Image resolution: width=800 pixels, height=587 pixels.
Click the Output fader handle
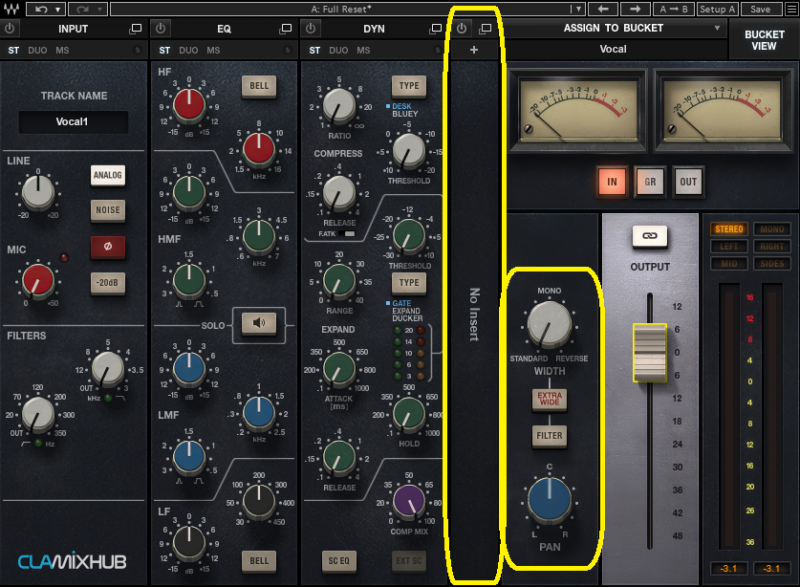click(x=649, y=352)
